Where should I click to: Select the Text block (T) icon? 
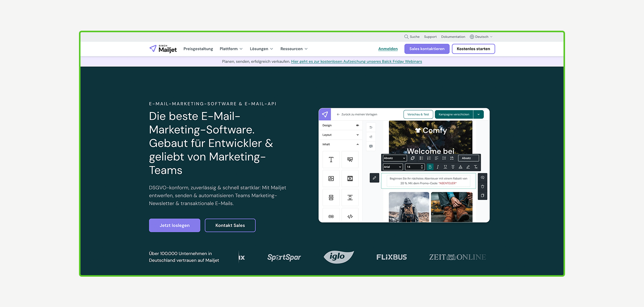pyautogui.click(x=331, y=160)
